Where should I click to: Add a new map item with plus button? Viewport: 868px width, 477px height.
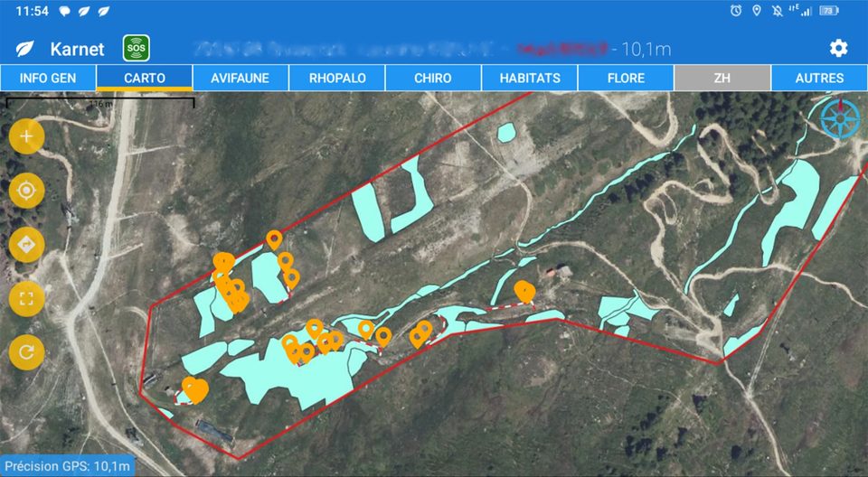tap(26, 136)
